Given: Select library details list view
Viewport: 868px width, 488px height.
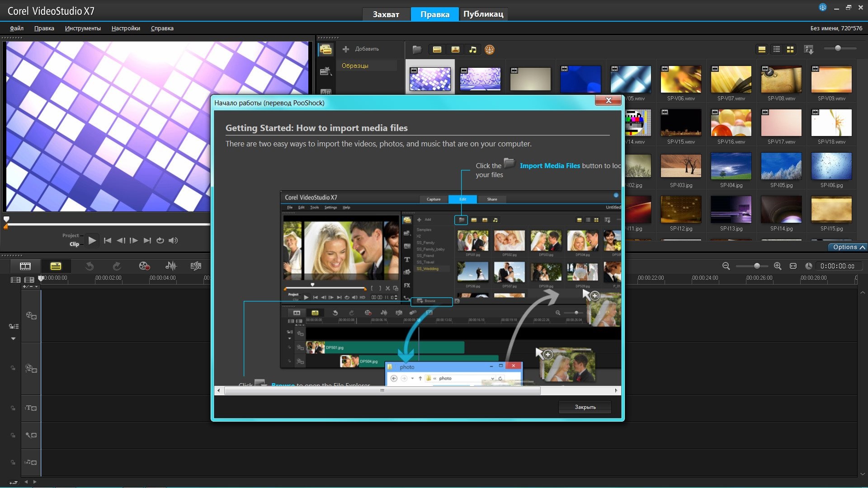Looking at the screenshot, I should click(x=777, y=50).
